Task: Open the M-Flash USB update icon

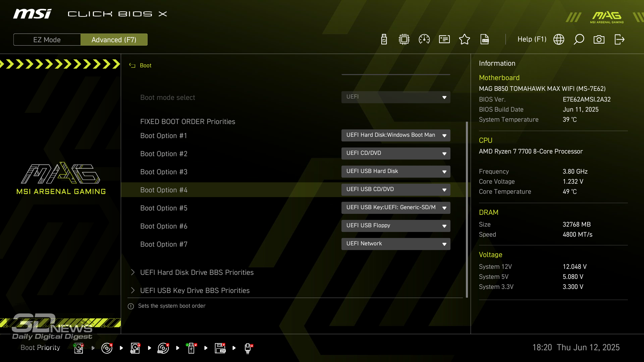Action: click(384, 40)
